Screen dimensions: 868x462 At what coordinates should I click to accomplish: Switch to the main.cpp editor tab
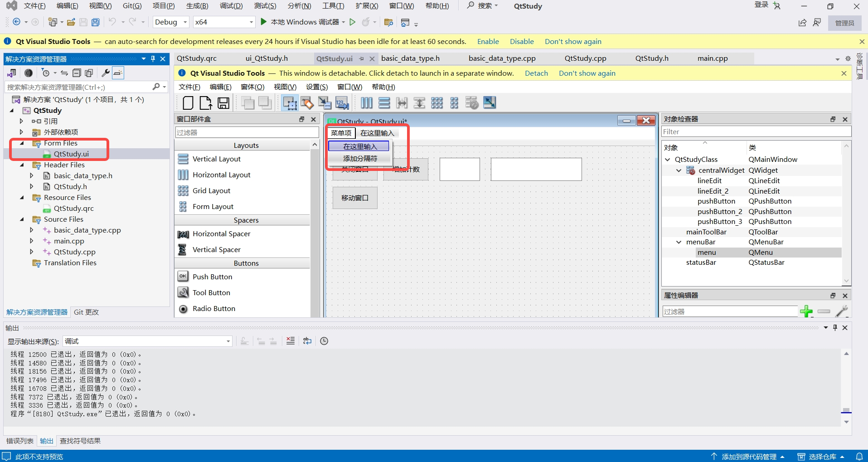(713, 58)
